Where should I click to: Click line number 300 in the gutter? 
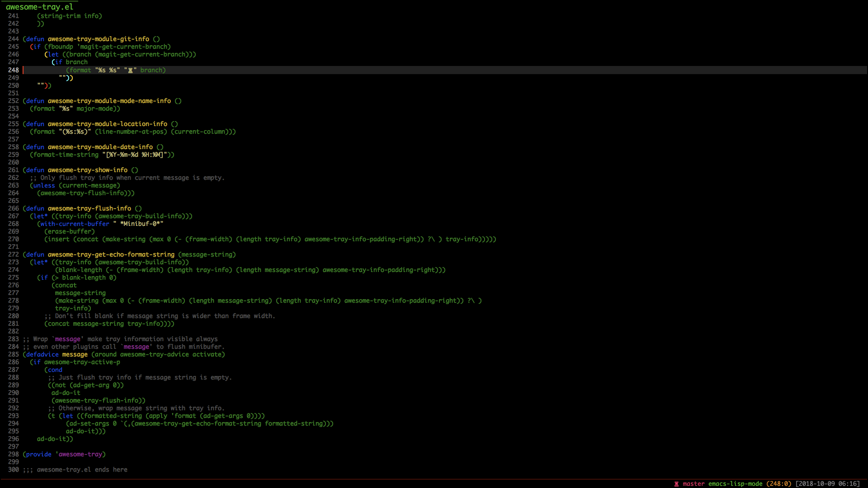coord(14,470)
